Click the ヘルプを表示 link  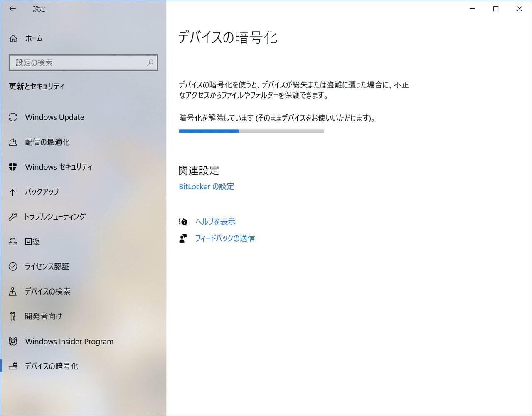[215, 221]
